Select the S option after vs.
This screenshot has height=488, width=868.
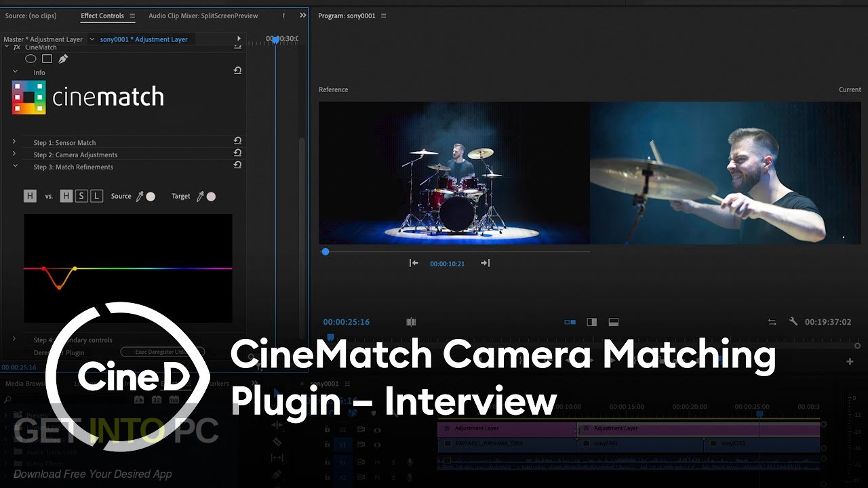coord(81,196)
